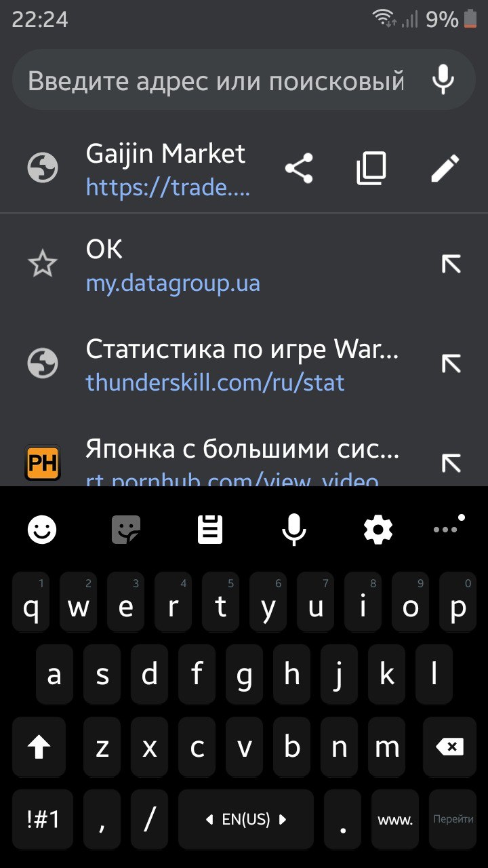Switch to symbols keyboard with !#1 key

click(43, 820)
